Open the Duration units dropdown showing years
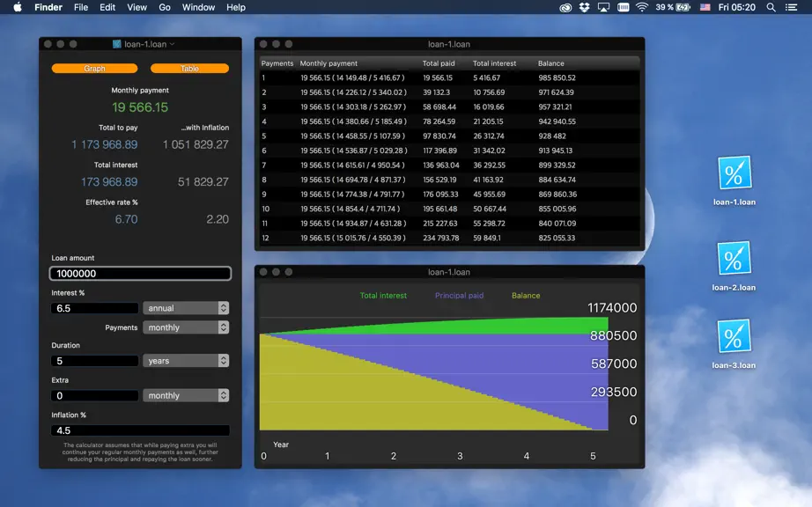The image size is (812, 507). (186, 361)
